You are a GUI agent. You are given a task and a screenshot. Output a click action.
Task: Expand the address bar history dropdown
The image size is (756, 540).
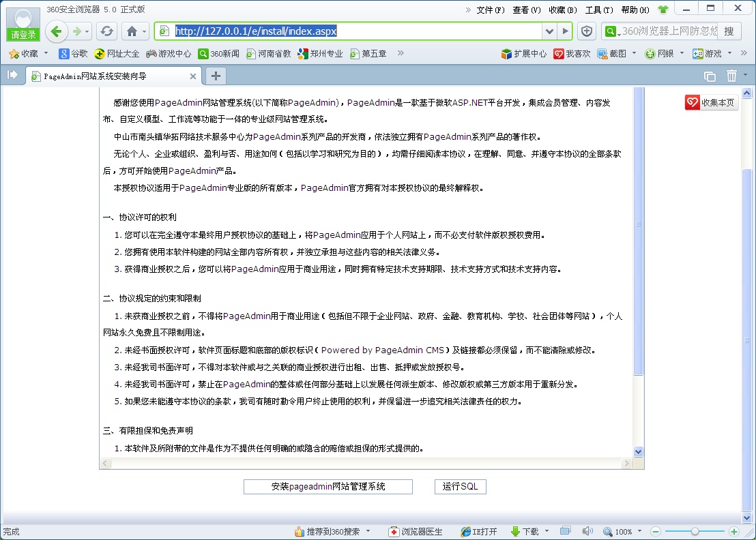[549, 31]
